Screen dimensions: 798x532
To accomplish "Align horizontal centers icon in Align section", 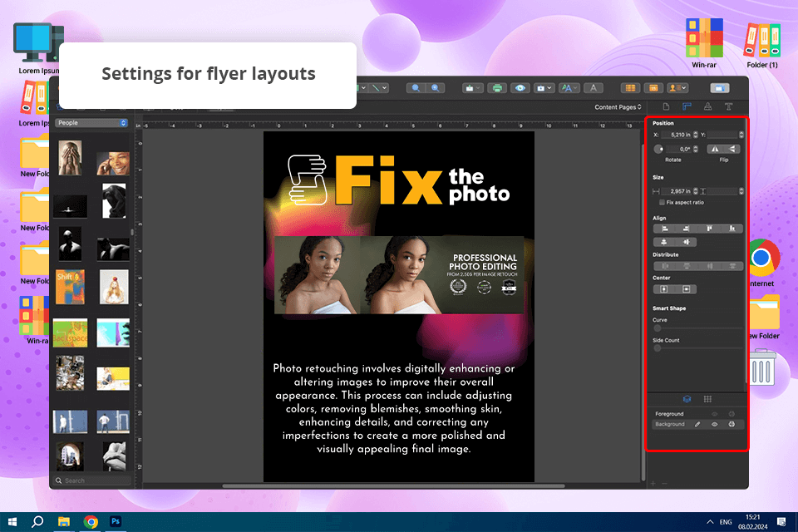I will tap(663, 242).
